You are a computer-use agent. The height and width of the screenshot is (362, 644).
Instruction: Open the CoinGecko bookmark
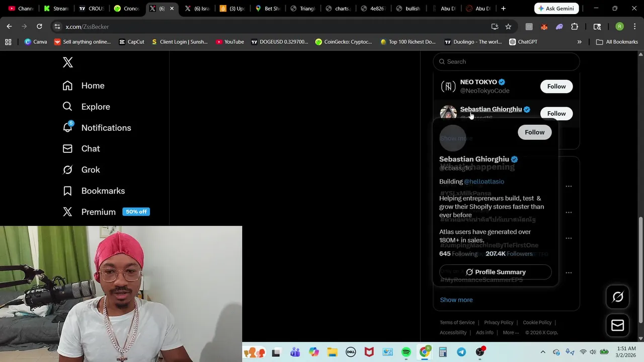(x=344, y=42)
